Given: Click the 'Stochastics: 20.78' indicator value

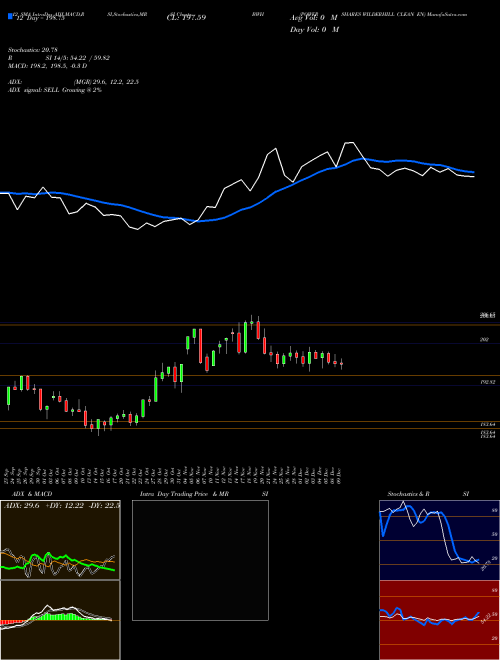Looking at the screenshot, I should (x=33, y=50).
